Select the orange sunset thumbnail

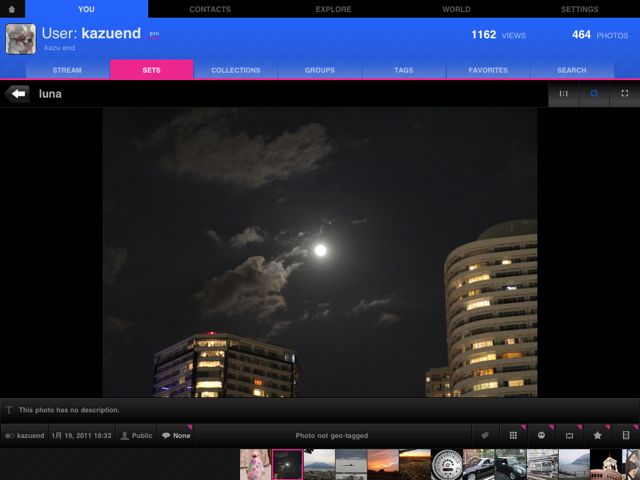(x=383, y=464)
